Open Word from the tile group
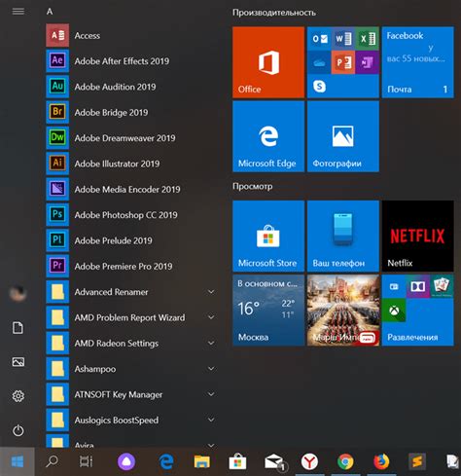The width and height of the screenshot is (461, 476). click(x=343, y=39)
